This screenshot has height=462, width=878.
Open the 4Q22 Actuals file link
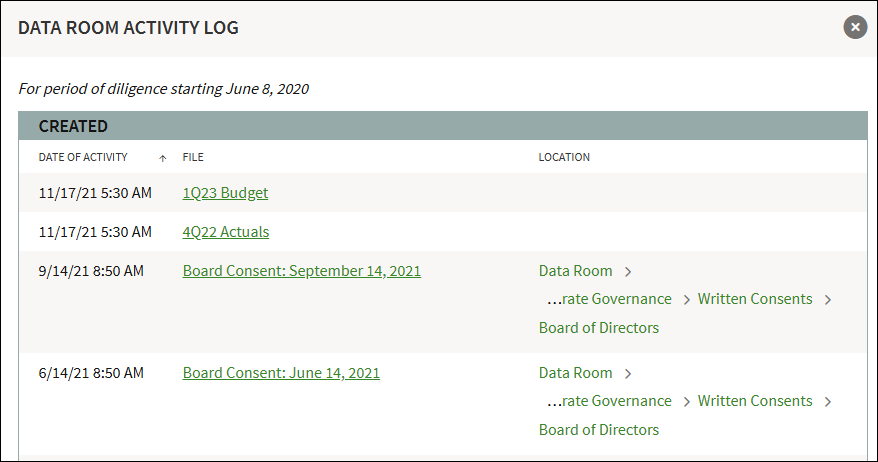click(226, 232)
